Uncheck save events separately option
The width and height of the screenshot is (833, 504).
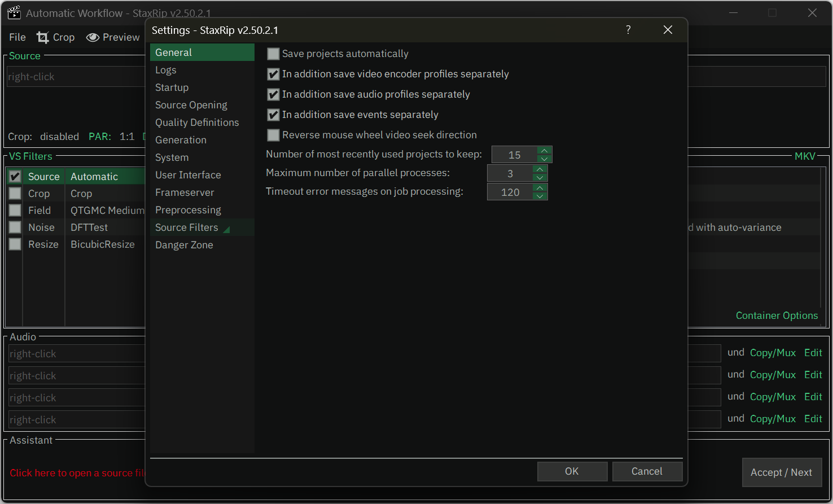[273, 115]
